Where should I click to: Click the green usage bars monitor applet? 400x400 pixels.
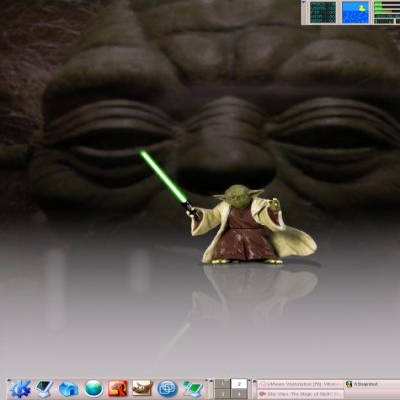tap(386, 12)
